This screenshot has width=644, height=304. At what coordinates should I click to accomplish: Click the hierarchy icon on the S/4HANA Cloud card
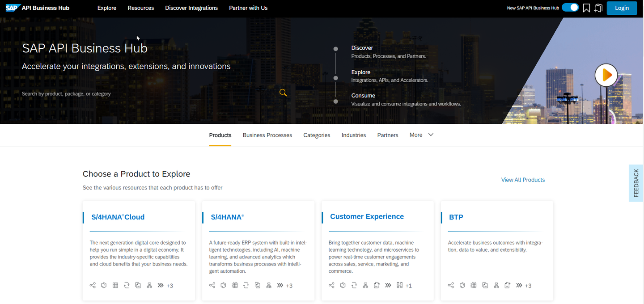tap(149, 285)
